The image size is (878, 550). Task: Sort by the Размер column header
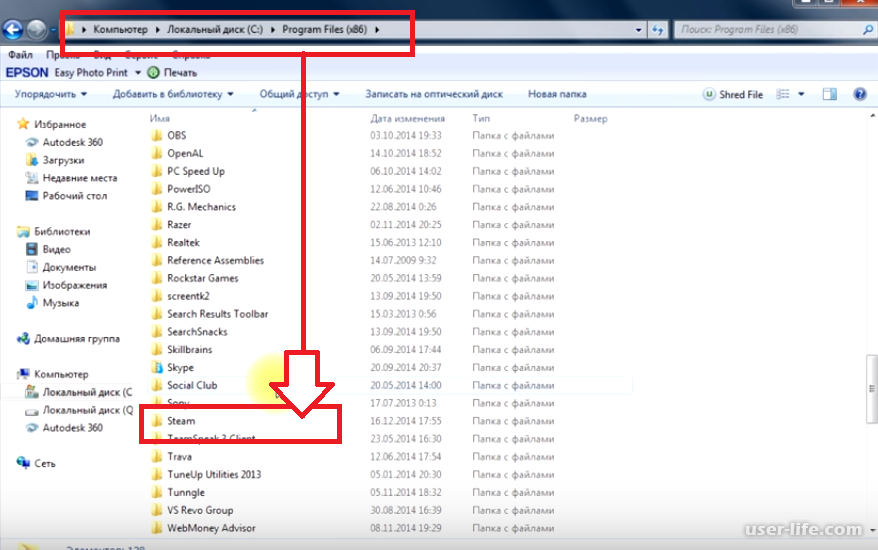click(590, 118)
